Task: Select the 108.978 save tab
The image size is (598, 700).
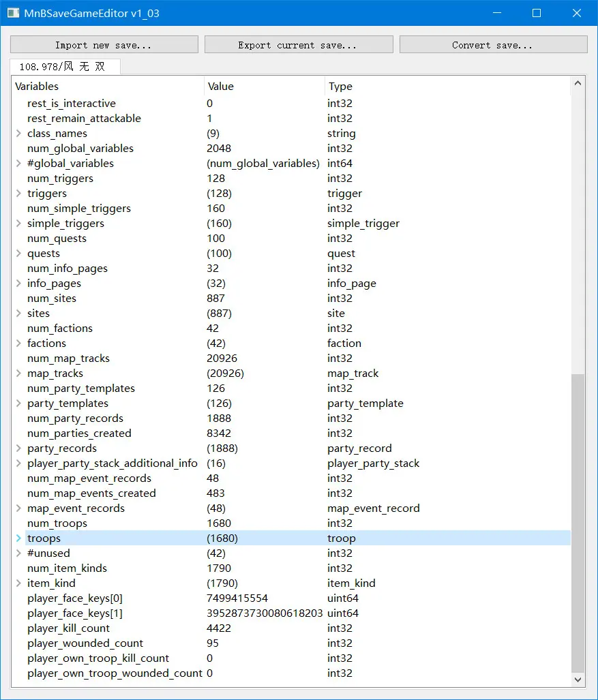Action: click(65, 67)
